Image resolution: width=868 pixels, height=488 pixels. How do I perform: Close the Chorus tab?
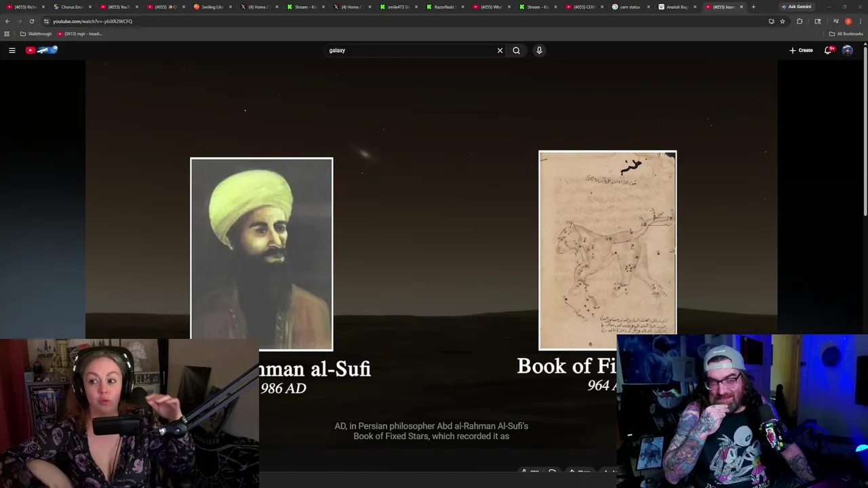point(90,7)
